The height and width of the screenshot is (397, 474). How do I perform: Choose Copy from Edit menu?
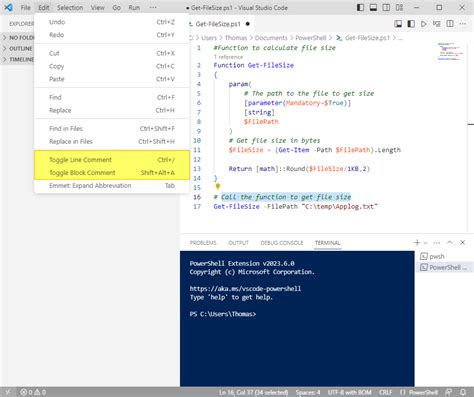112,66
